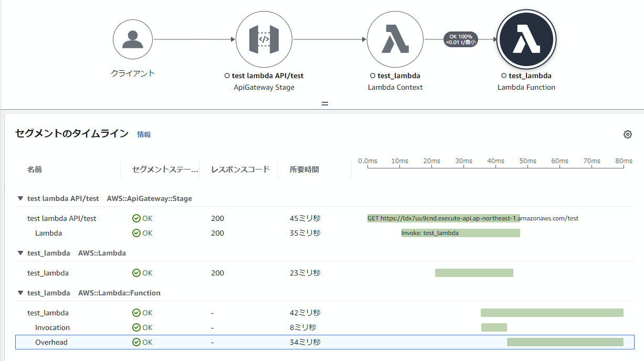
Task: Collapse the AWS::Lambda segment group
Action: pos(20,253)
